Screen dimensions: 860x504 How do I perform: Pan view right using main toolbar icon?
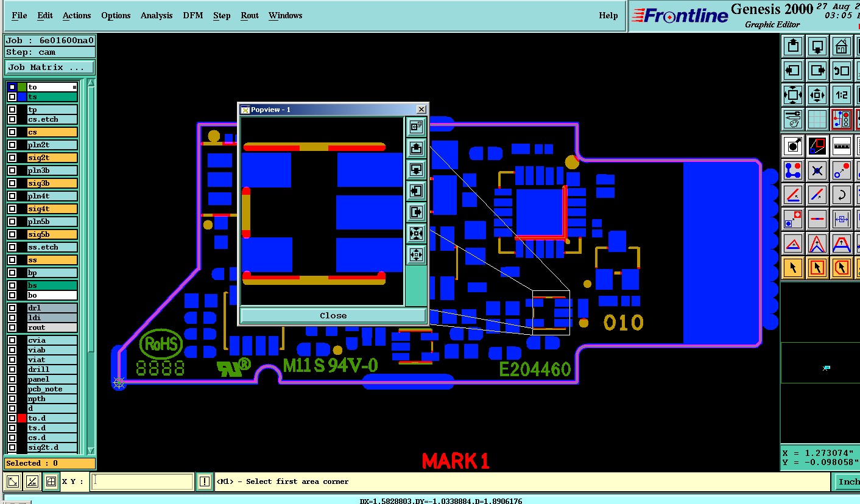click(x=817, y=71)
